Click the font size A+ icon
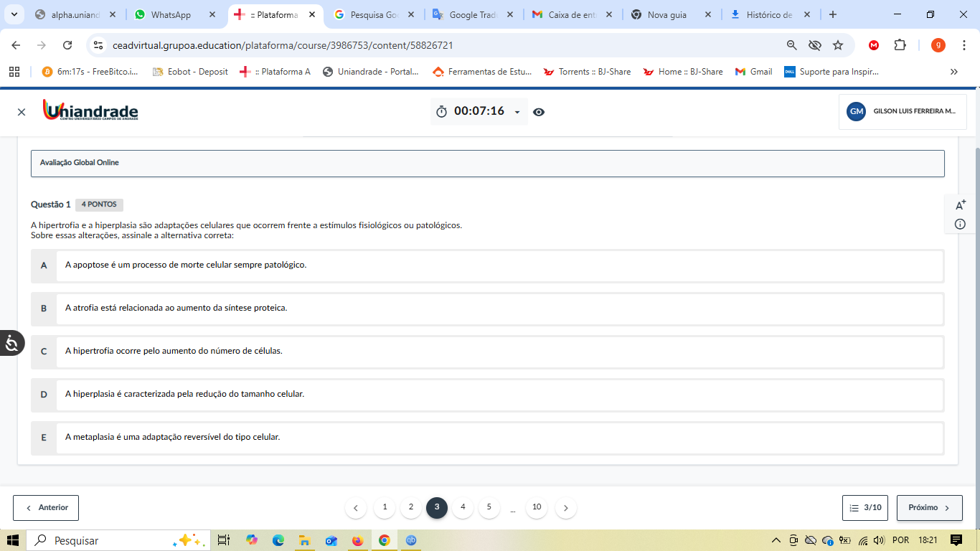The width and height of the screenshot is (980, 551). 961,205
